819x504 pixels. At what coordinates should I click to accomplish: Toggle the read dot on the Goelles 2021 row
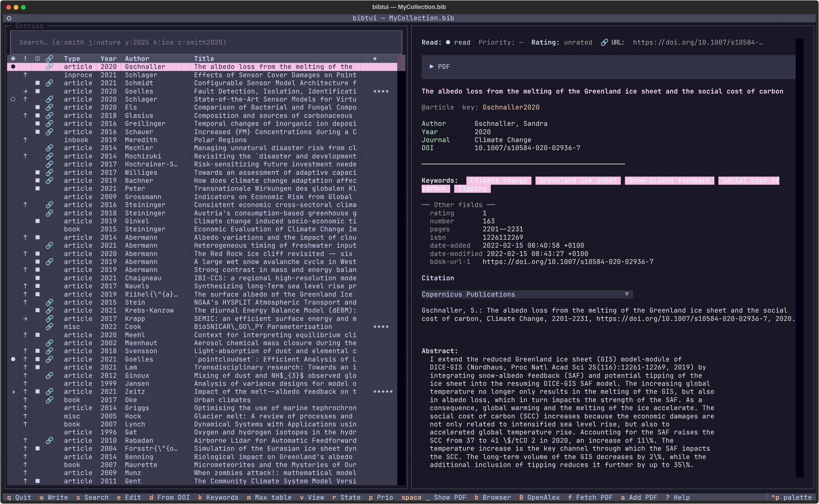(x=13, y=359)
